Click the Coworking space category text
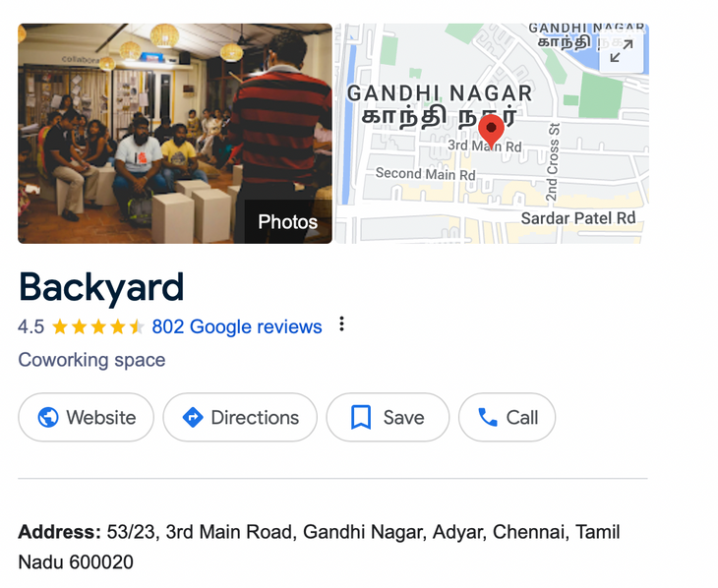This screenshot has width=718, height=588. [x=91, y=360]
